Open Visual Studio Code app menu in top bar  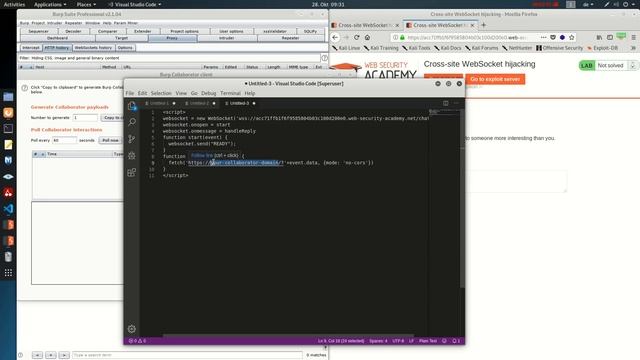click(x=135, y=4)
